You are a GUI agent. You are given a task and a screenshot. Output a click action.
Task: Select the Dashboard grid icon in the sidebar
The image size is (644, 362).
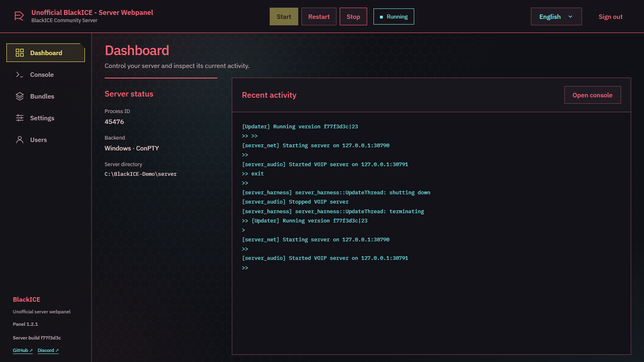point(20,53)
